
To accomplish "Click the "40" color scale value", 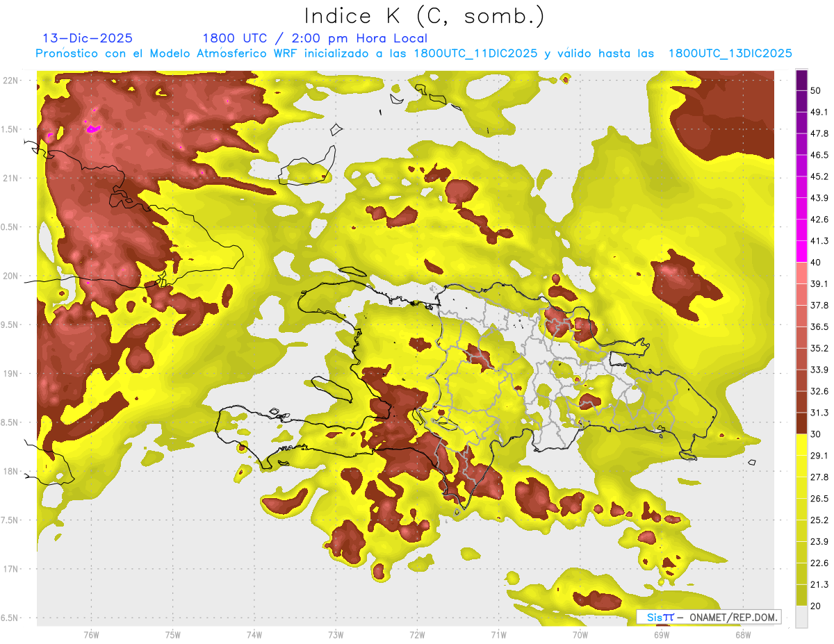I will tap(817, 262).
